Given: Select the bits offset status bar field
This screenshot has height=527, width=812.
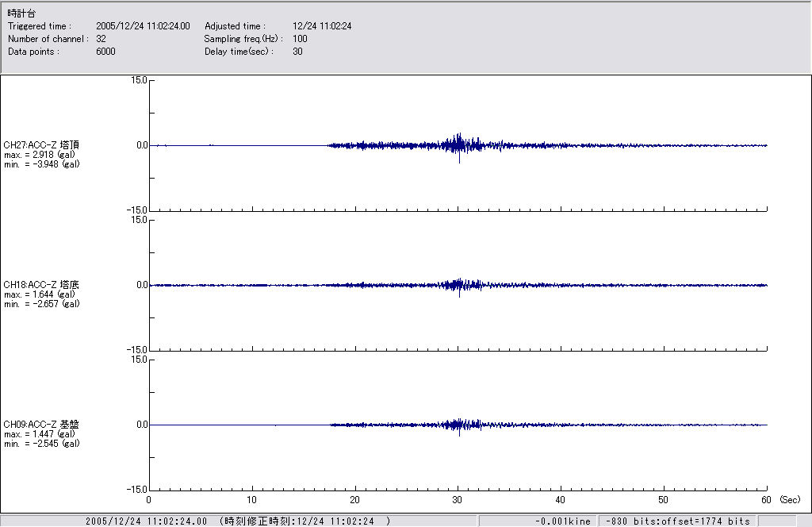Looking at the screenshot, I should 677,521.
